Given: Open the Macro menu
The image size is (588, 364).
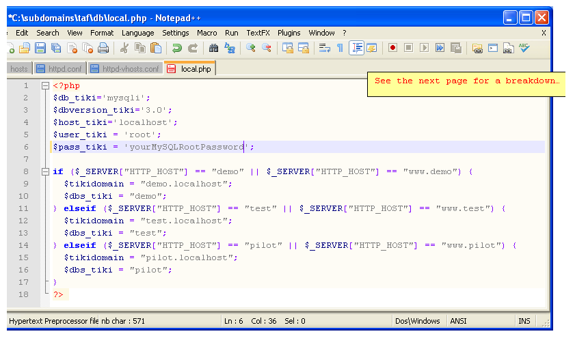Looking at the screenshot, I should (x=207, y=33).
